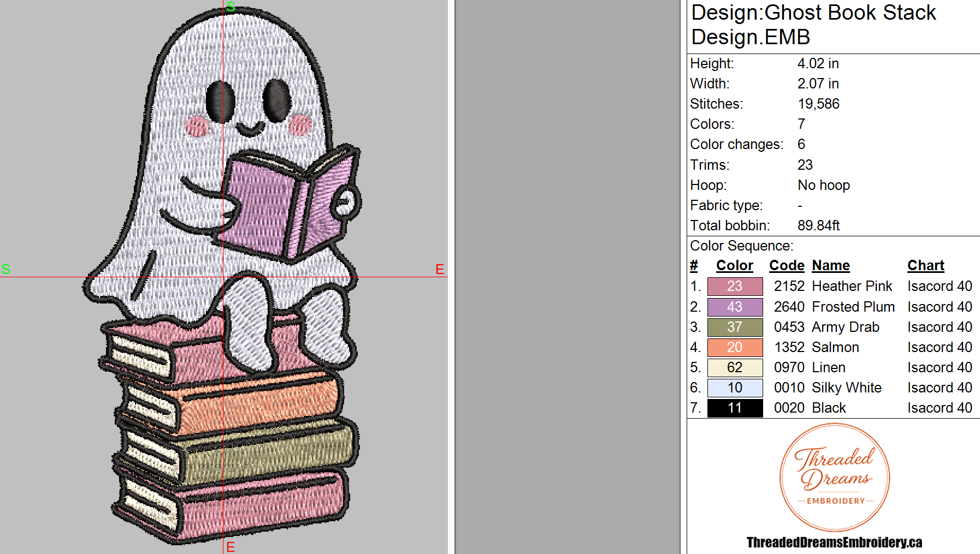Click the Width value 2.07 in

[818, 84]
